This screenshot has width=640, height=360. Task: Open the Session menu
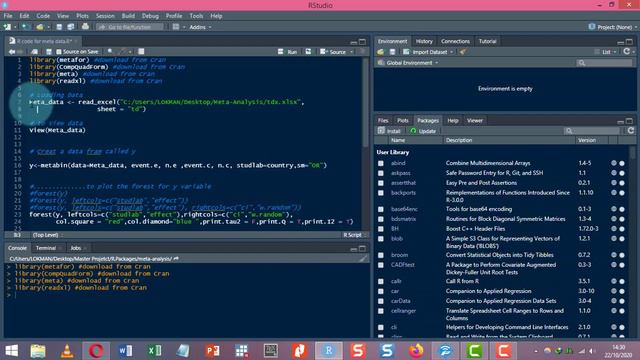[x=105, y=16]
